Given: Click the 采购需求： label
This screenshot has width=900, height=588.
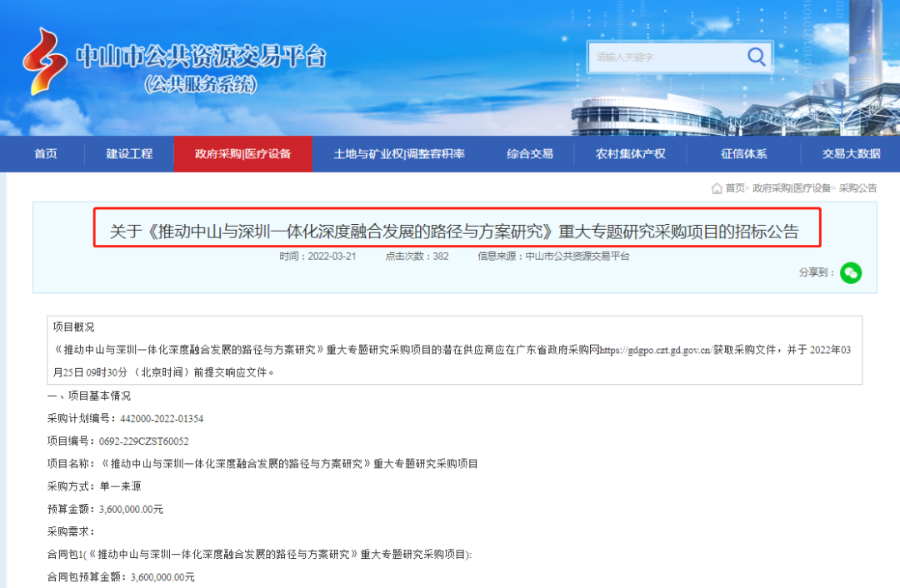Looking at the screenshot, I should [71, 531].
